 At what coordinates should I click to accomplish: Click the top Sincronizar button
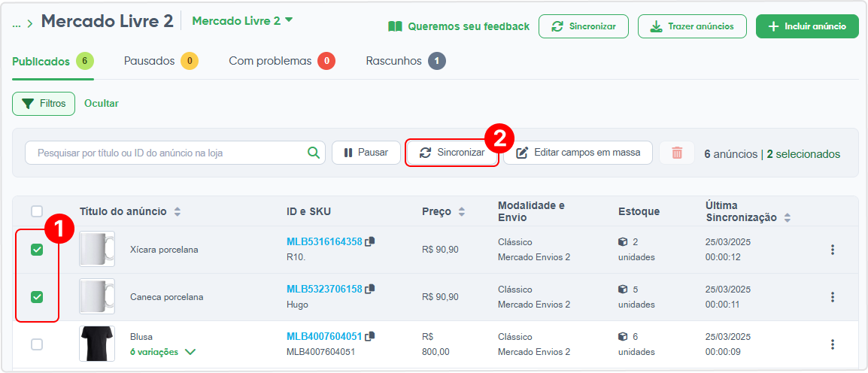click(x=584, y=26)
